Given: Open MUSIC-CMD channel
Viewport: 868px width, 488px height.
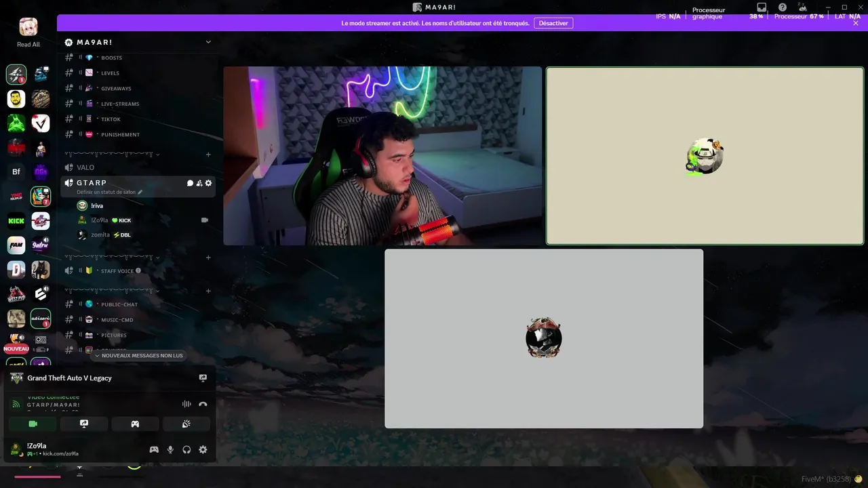Looking at the screenshot, I should coord(138,320).
